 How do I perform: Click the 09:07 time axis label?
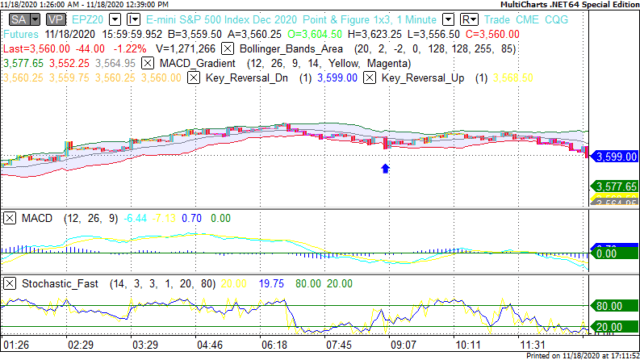[403, 345]
